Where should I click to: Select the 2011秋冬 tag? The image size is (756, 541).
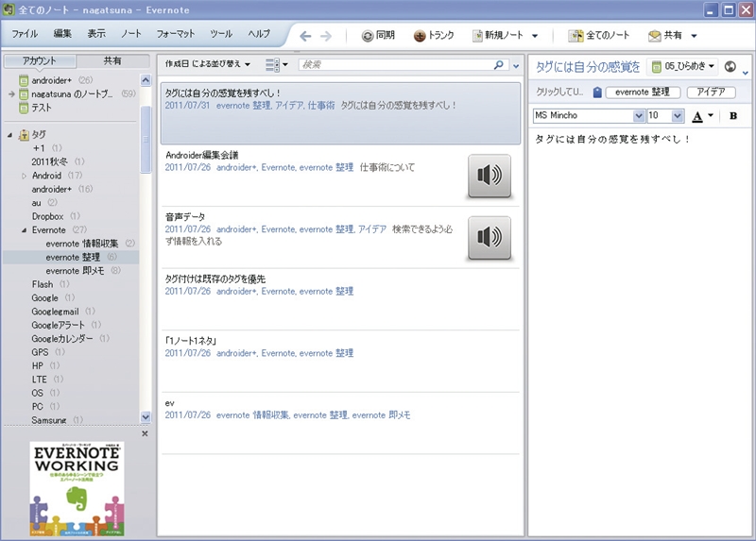(50, 161)
